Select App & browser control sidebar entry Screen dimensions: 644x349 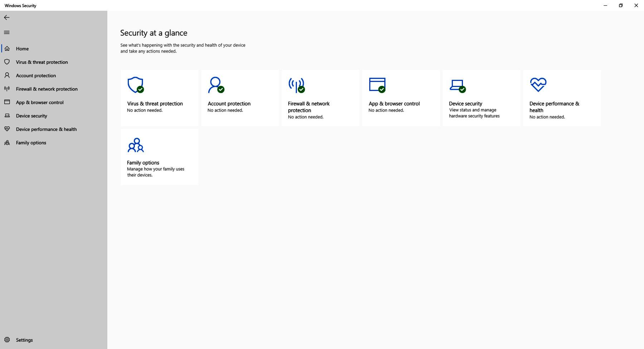39,102
